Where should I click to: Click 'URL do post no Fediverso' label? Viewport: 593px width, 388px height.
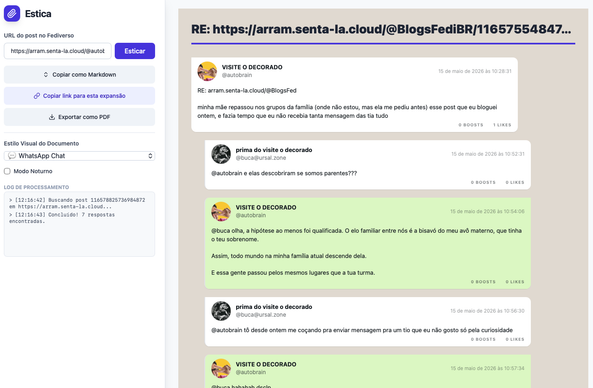click(39, 36)
